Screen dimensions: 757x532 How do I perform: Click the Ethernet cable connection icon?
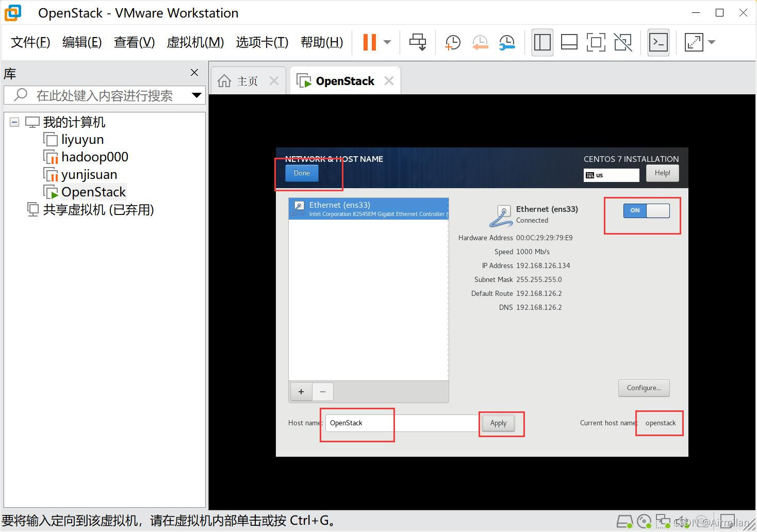500,215
